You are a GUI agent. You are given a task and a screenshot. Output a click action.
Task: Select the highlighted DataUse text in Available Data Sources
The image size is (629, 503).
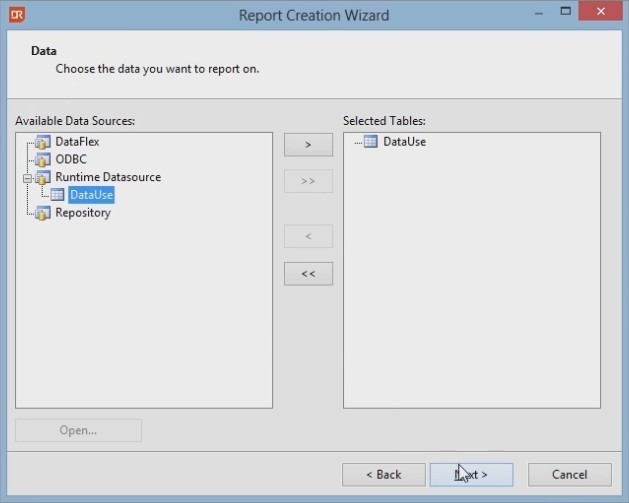tap(91, 195)
